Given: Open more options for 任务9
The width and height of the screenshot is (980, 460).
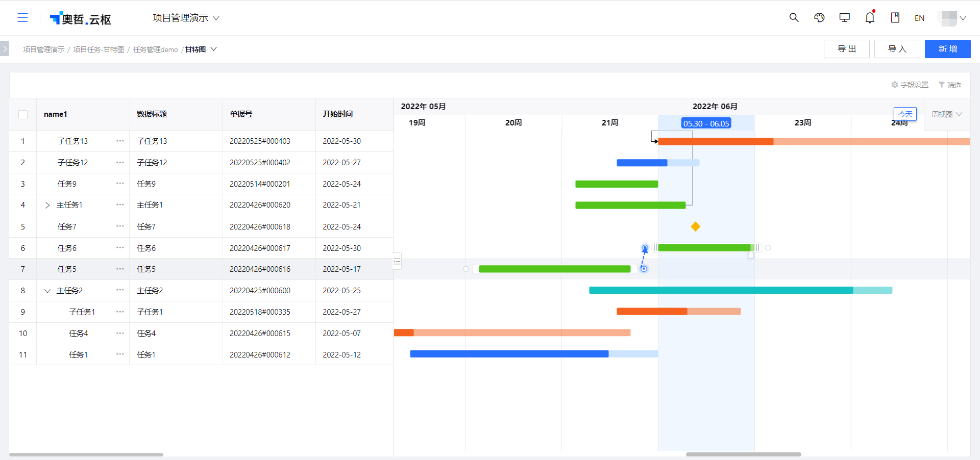Looking at the screenshot, I should tap(120, 184).
